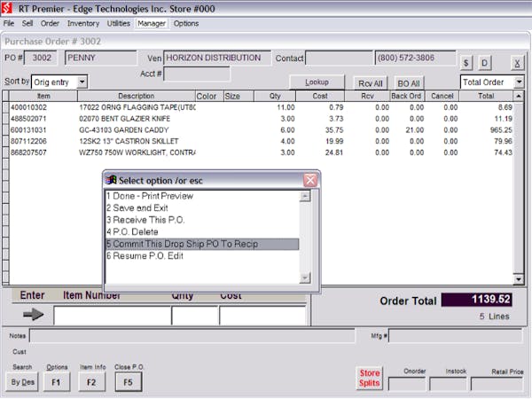Image resolution: width=532 pixels, height=399 pixels.
Task: Select option 4 P.O. Delete
Action: pos(202,231)
